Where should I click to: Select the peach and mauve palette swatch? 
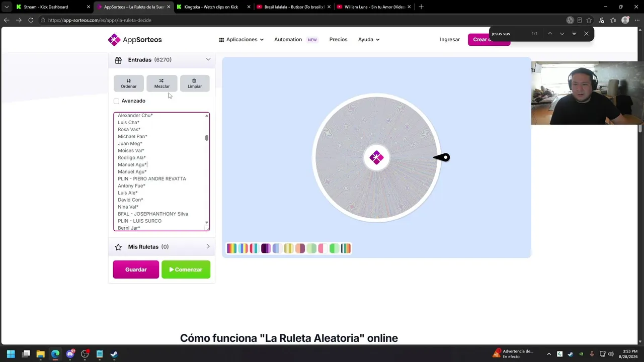300,248
